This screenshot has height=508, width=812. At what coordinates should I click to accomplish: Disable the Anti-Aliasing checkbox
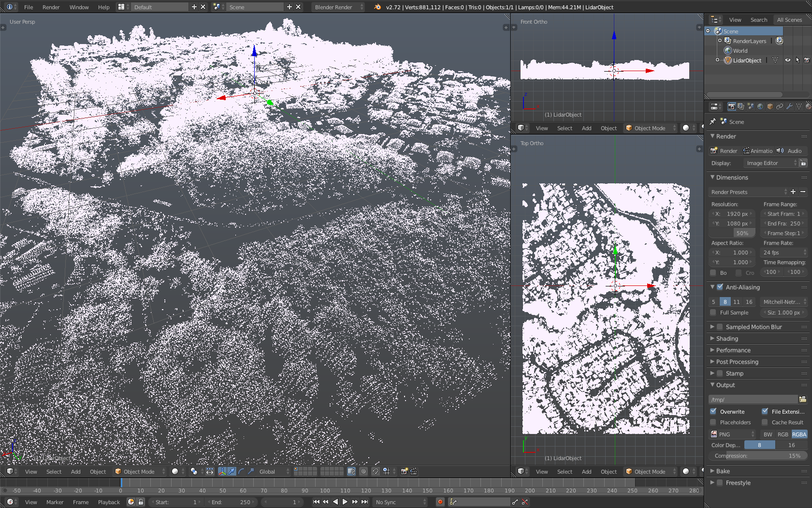(720, 287)
